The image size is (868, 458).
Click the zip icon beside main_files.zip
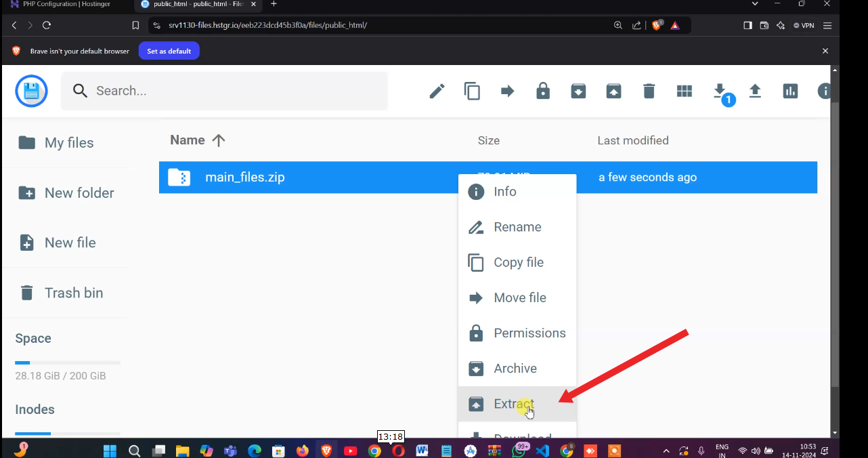(179, 178)
